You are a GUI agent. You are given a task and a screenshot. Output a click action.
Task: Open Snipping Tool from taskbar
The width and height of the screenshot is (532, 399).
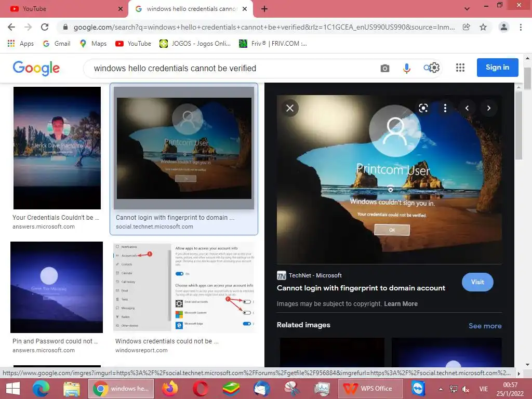coord(291,389)
